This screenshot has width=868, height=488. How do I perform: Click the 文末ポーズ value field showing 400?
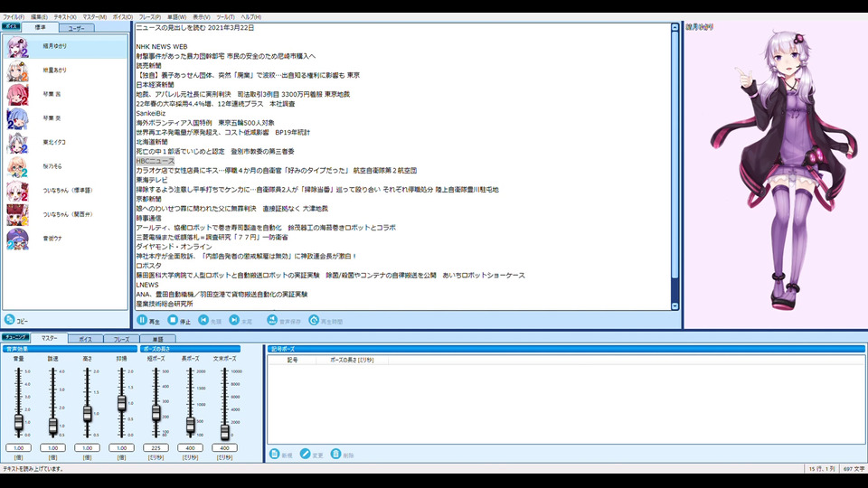click(224, 447)
